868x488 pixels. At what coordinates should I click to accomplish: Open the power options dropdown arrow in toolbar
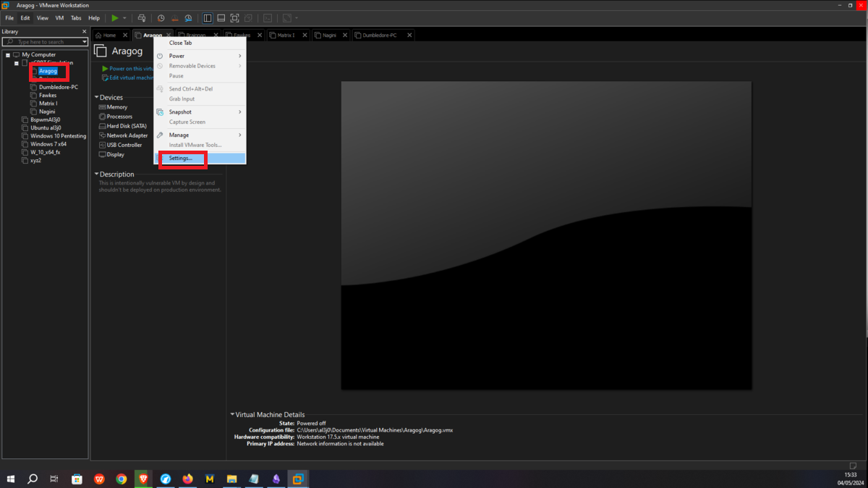tap(124, 18)
